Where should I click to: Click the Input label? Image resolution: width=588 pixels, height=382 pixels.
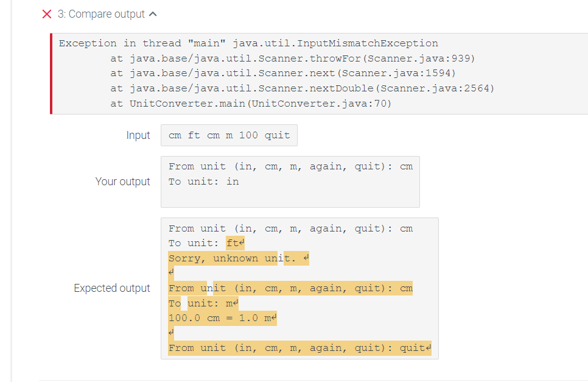138,135
